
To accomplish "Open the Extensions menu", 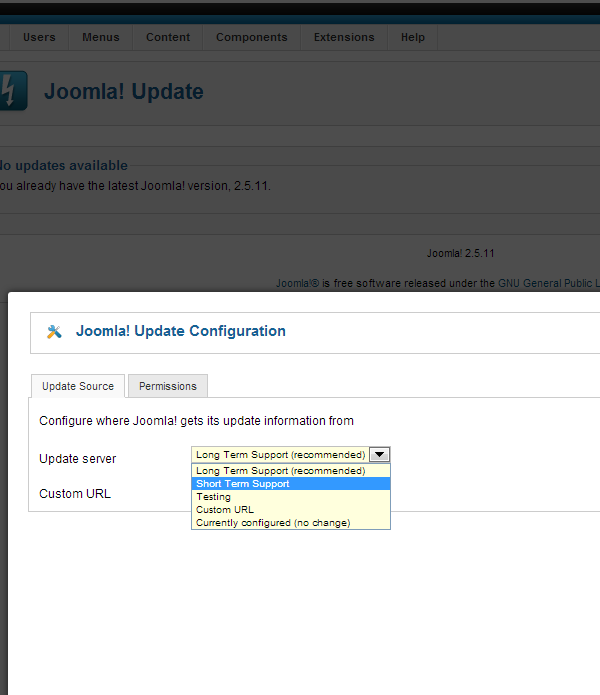I will click(344, 37).
